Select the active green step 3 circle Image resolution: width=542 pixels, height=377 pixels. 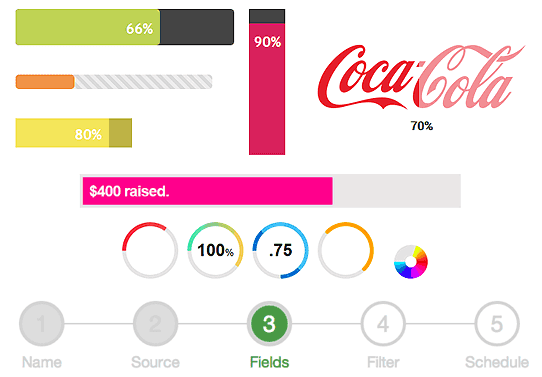coord(269,324)
